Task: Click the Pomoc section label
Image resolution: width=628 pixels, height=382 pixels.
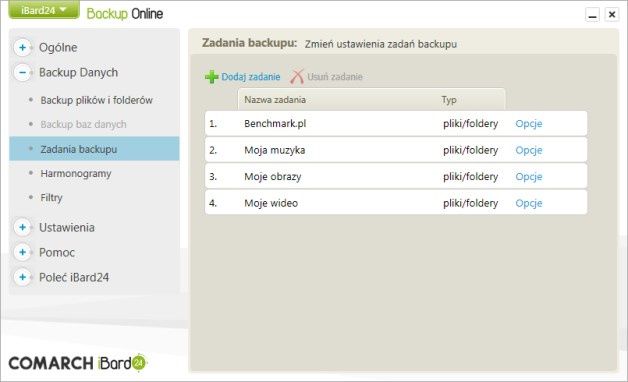Action: click(57, 253)
